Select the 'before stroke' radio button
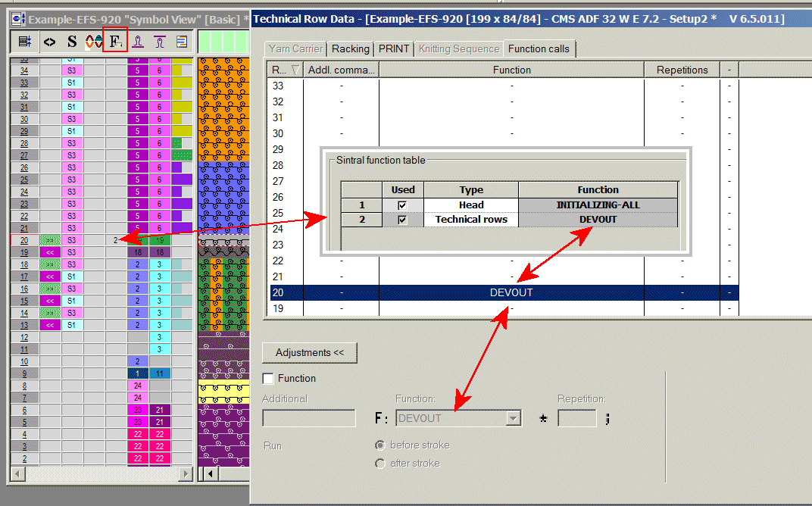Viewport: 812px width, 506px height. click(x=380, y=445)
